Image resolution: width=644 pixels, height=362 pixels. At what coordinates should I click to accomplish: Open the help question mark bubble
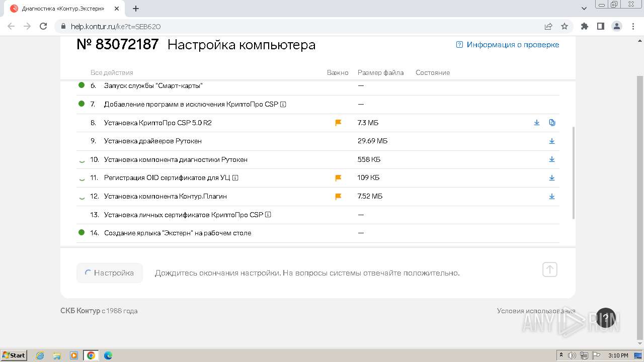click(x=606, y=318)
